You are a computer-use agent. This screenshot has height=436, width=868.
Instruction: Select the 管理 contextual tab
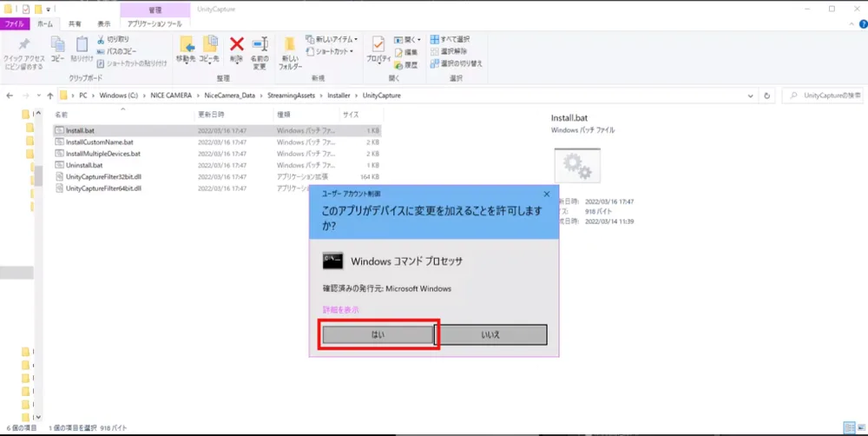click(x=155, y=10)
